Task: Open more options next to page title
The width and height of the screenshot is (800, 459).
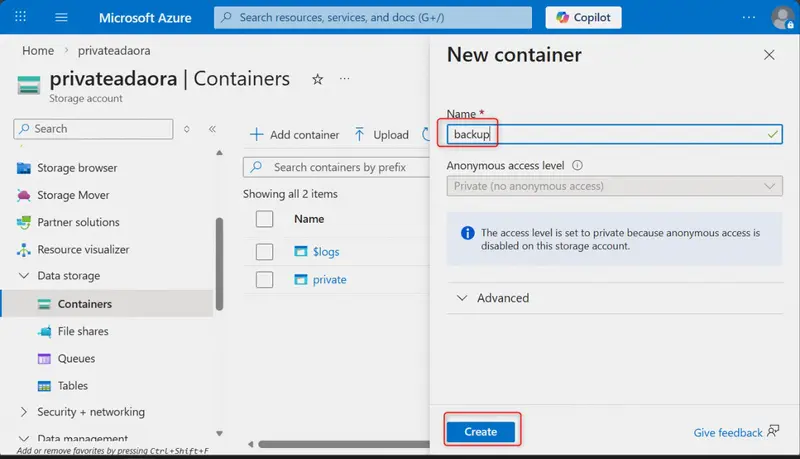Action: (345, 79)
